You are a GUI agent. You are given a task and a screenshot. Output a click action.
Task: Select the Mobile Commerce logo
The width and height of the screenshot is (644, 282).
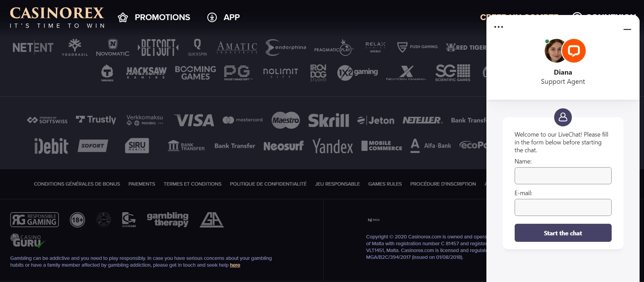coord(382,146)
